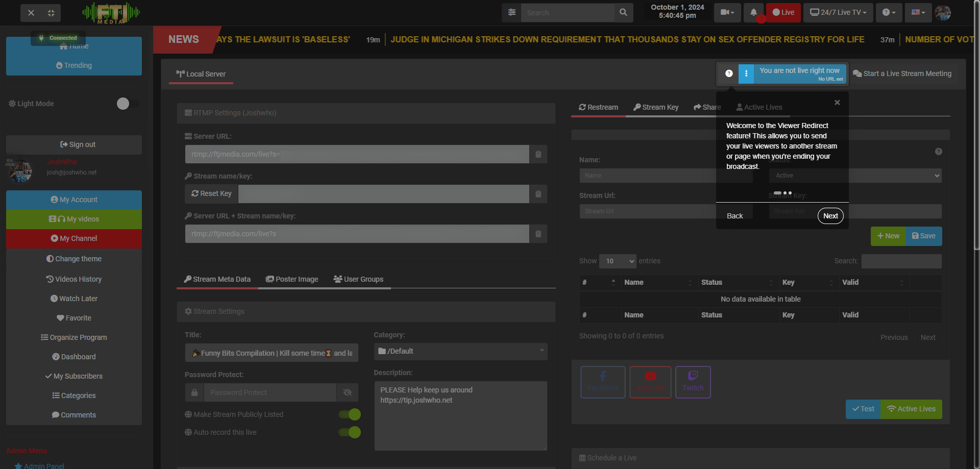Viewport: 980px width, 469px height.
Task: Turn off Auto record this live
Action: (350, 432)
